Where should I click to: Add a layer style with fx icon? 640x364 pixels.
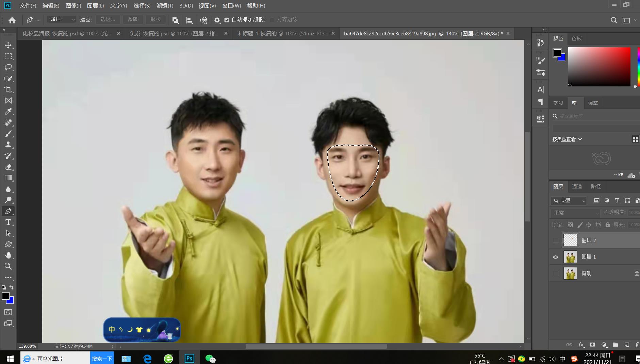click(581, 345)
